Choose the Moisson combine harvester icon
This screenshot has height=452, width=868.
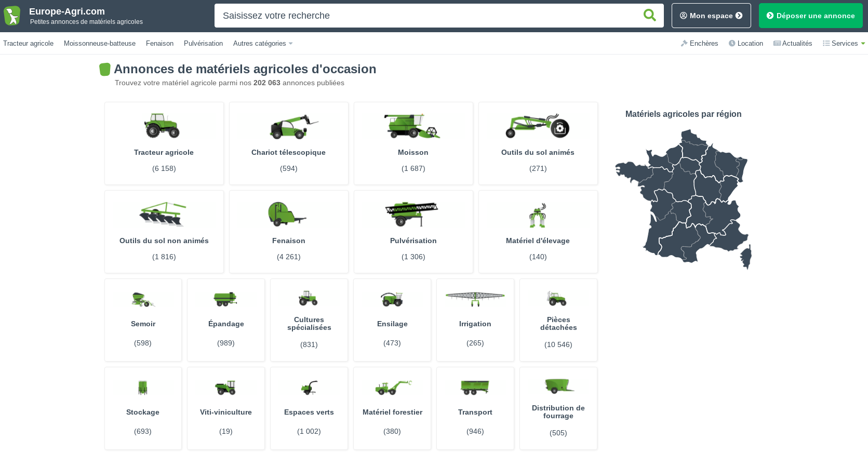(412, 126)
